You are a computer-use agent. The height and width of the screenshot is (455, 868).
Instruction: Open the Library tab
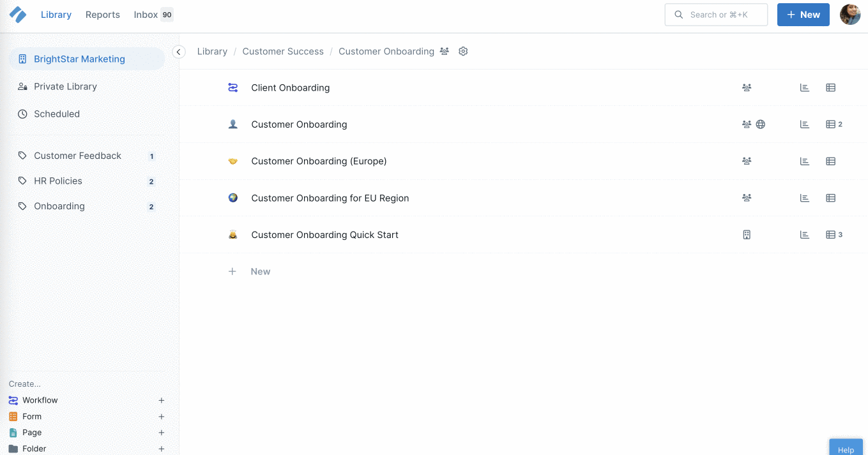(56, 15)
